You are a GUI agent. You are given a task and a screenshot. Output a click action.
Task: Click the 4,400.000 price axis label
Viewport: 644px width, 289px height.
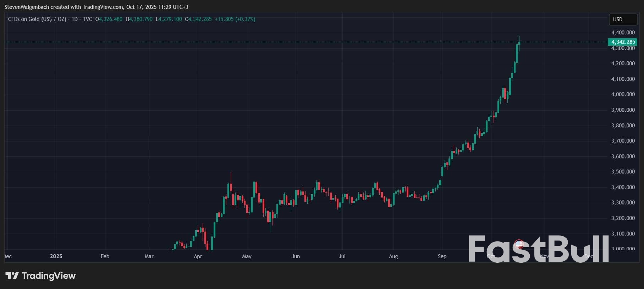click(623, 33)
